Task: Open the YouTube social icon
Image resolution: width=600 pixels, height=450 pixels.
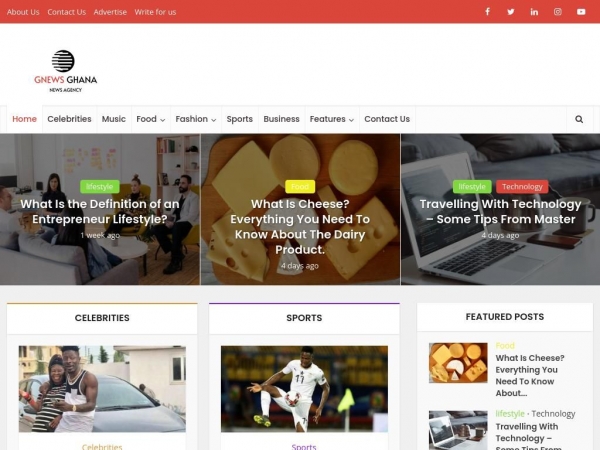Action: [581, 12]
